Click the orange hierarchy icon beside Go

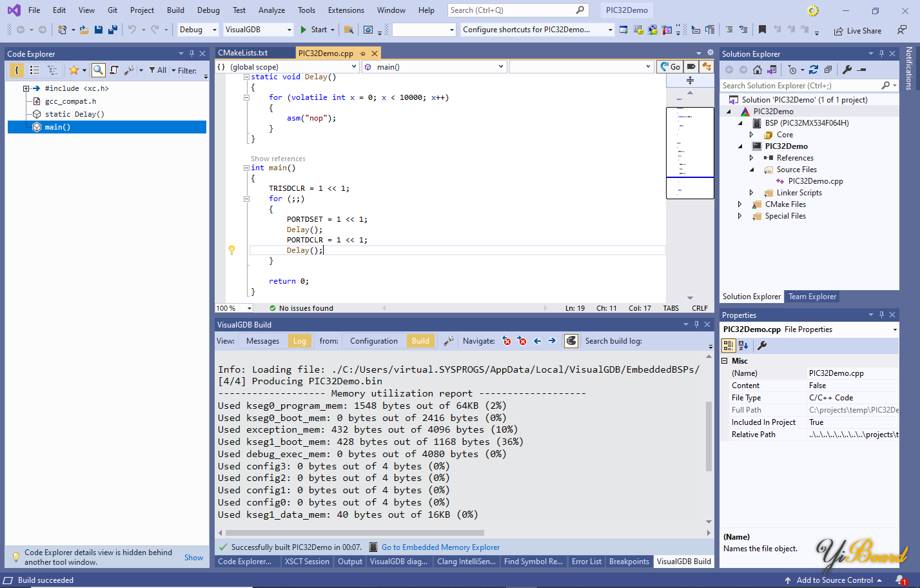coord(707,66)
